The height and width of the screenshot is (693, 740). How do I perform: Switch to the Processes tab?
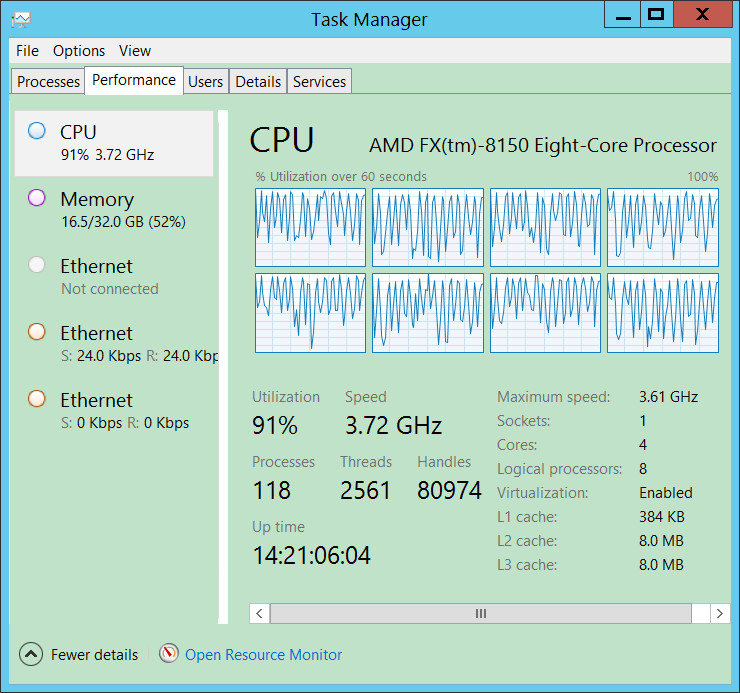coord(48,82)
